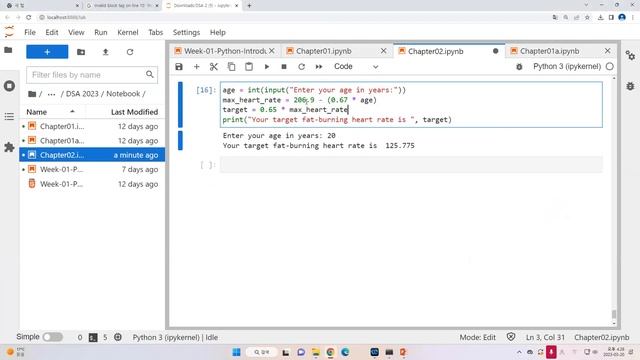Select Chapter02.i... file in browser
Screen dimensions: 640x360
click(92, 155)
